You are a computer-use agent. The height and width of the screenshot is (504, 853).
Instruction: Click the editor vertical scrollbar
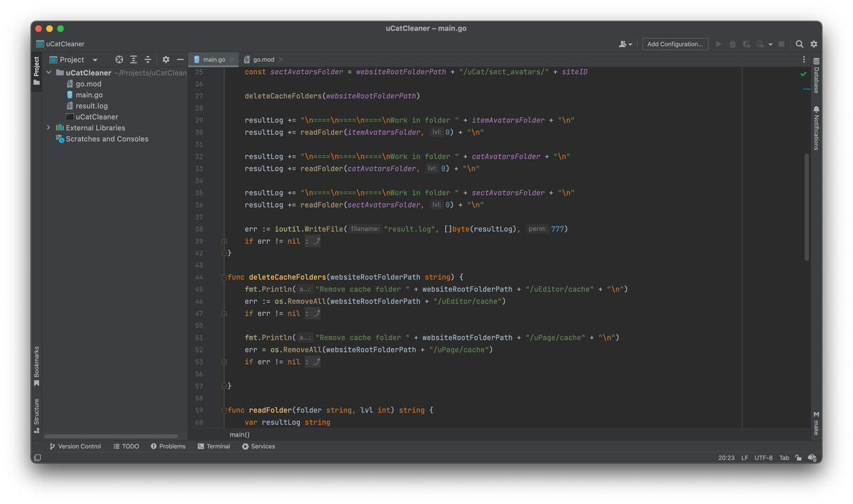tap(806, 206)
